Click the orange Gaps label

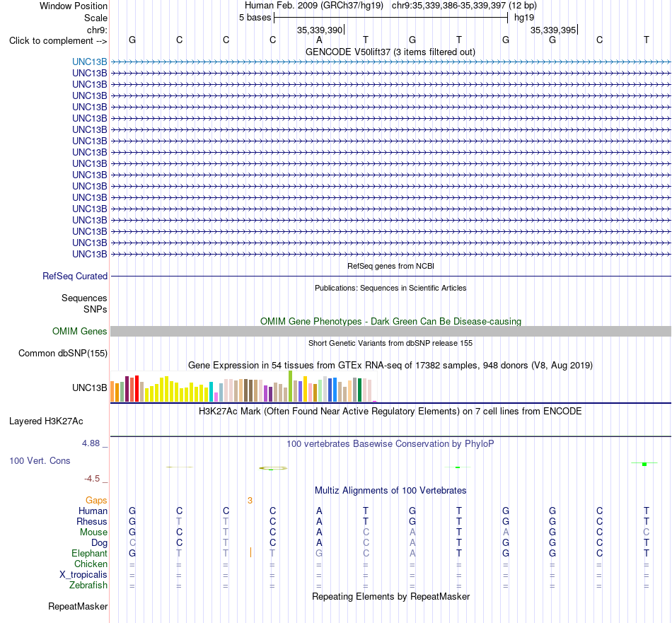tap(96, 501)
